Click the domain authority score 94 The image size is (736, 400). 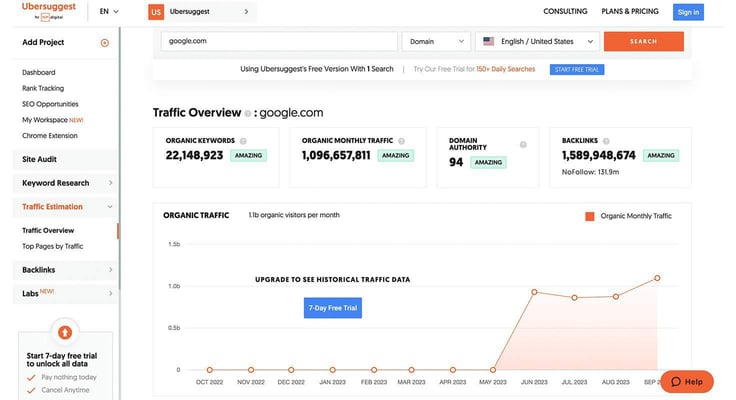tap(456, 162)
